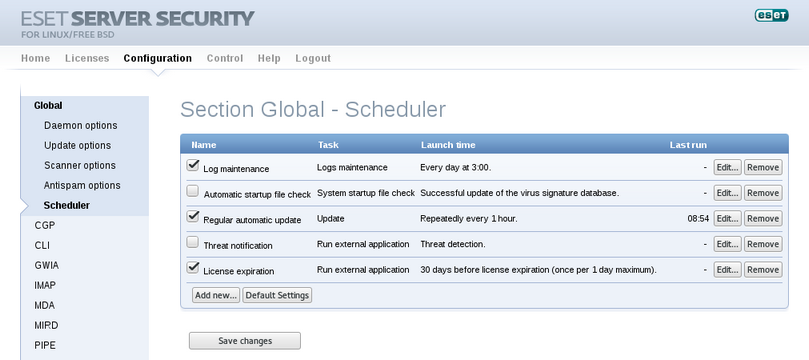Go to the Control menu
Viewport: 809px width, 360px height.
tap(225, 58)
